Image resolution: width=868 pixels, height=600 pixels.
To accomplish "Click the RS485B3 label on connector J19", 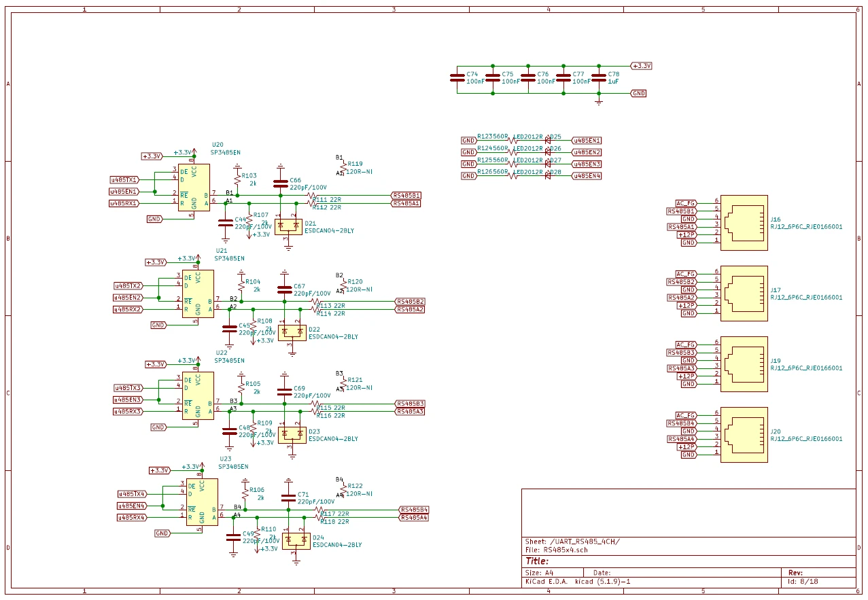I will click(682, 353).
